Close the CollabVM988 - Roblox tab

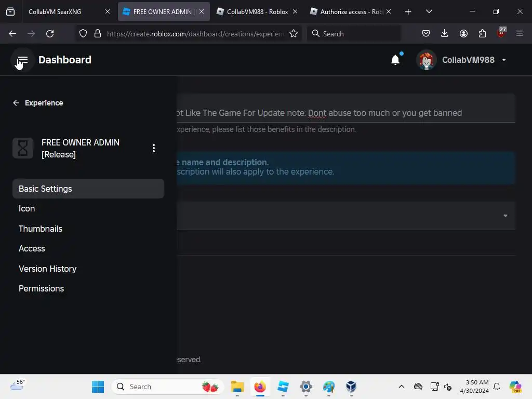(x=295, y=11)
